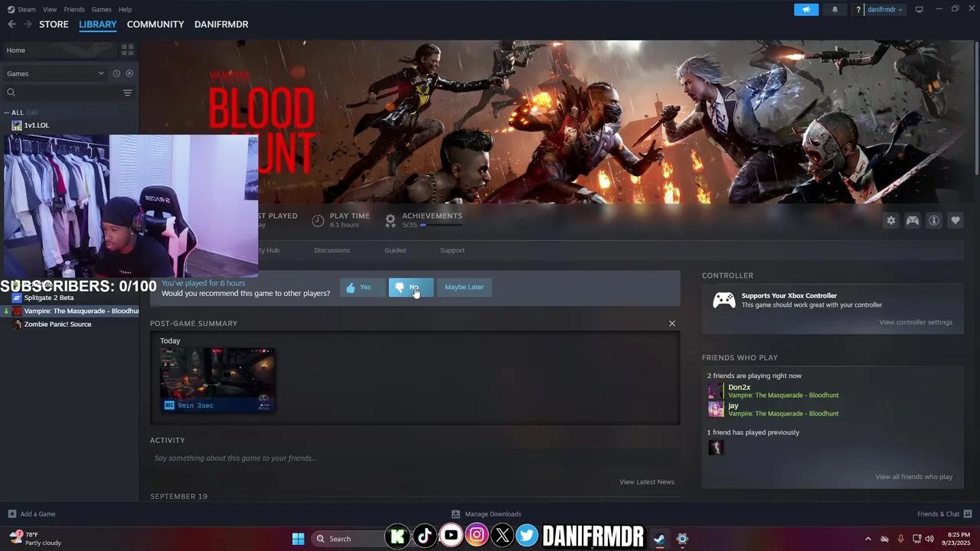Viewport: 980px width, 551px height.
Task: Select 1v1.LOL in the game list
Action: pos(36,126)
